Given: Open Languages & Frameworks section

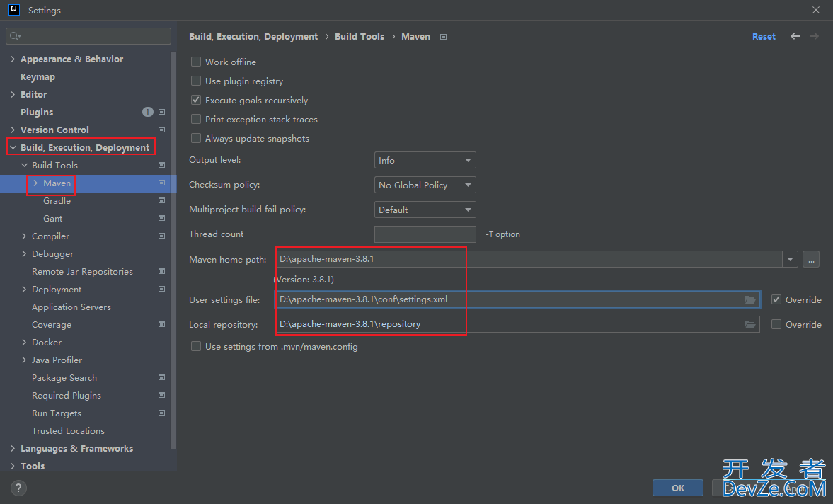Looking at the screenshot, I should point(76,448).
